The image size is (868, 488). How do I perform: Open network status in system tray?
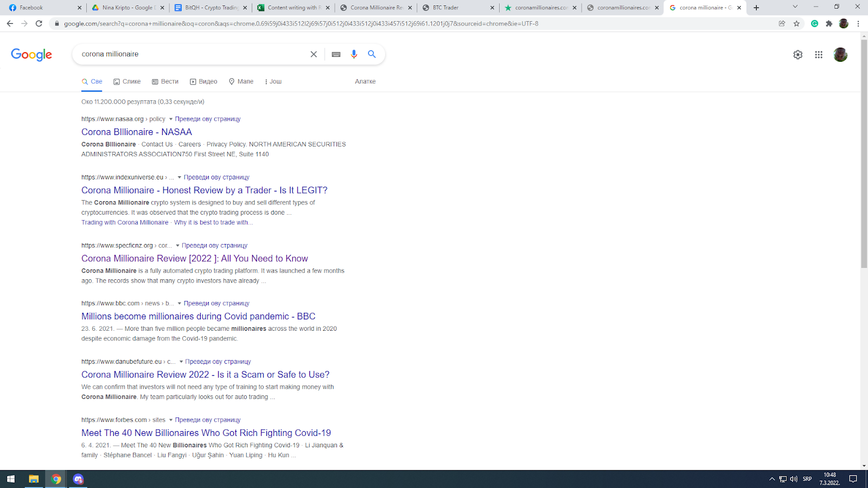[x=783, y=479]
